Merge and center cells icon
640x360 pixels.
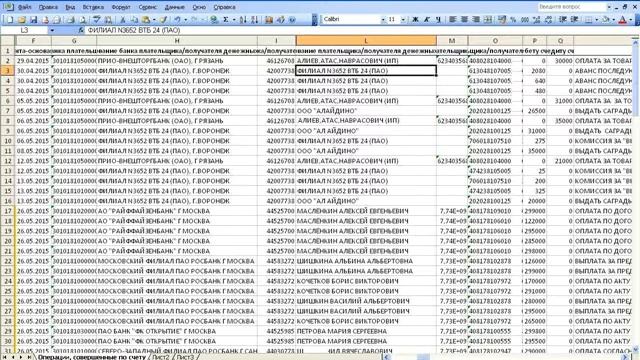point(488,20)
